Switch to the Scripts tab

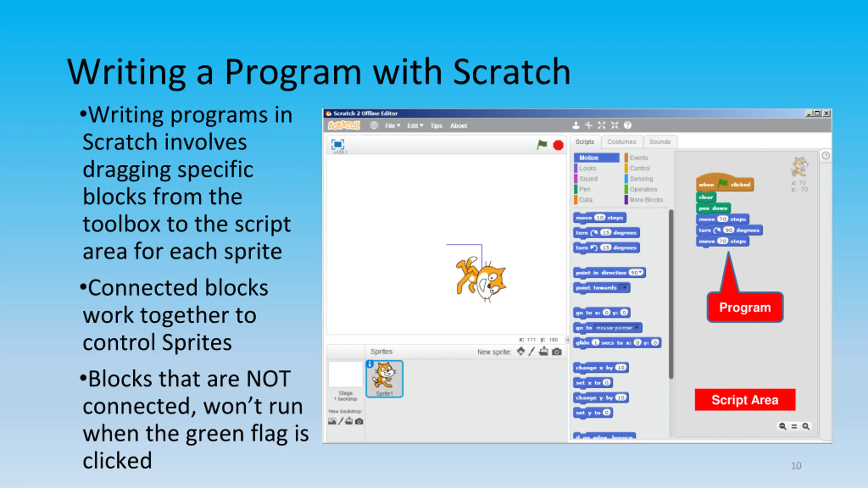(x=585, y=142)
